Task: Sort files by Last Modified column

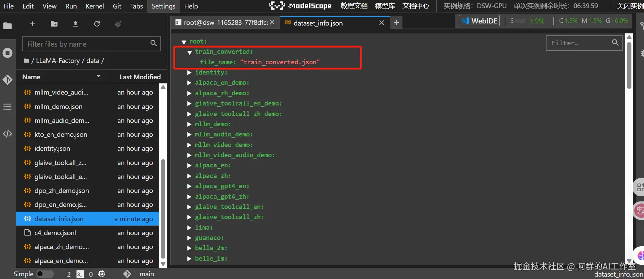Action: coord(140,77)
